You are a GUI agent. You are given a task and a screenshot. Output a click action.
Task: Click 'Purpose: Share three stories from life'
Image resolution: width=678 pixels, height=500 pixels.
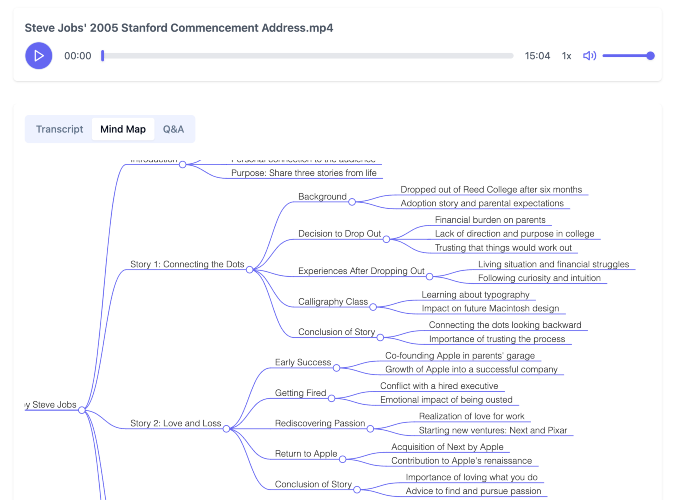pyautogui.click(x=304, y=173)
